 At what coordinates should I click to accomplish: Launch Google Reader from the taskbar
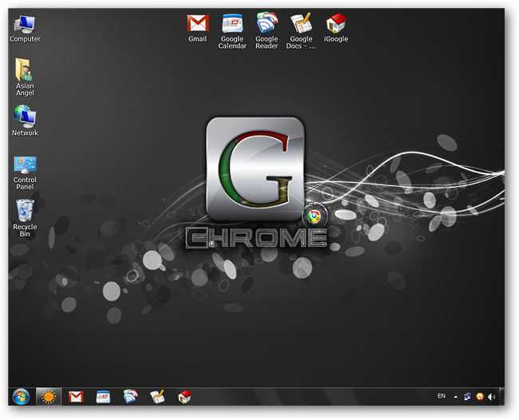click(130, 397)
